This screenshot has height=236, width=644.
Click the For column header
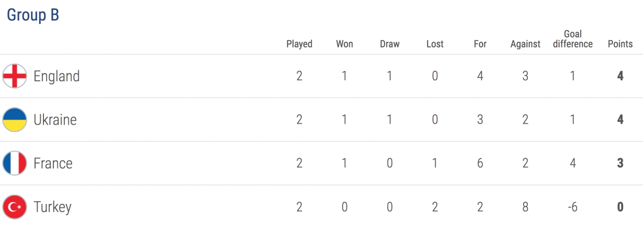(480, 44)
